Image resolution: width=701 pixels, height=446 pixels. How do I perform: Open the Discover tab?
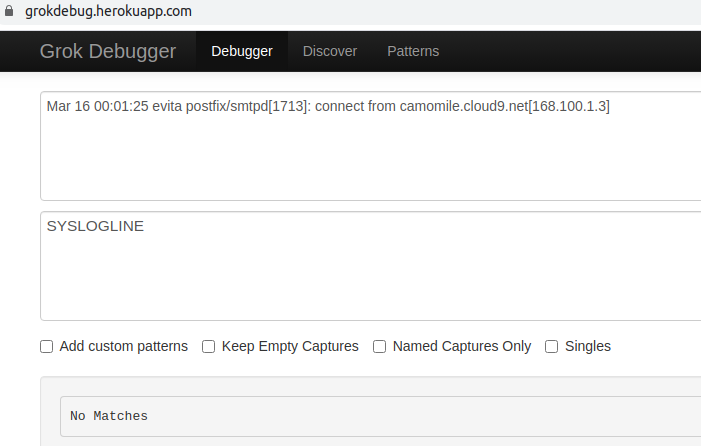coord(330,51)
